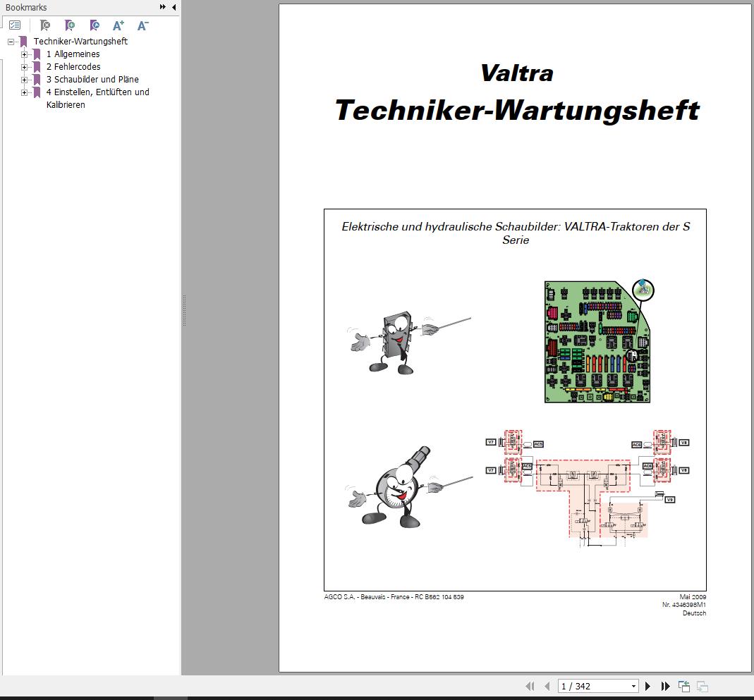This screenshot has width=754, height=700.
Task: Click the previous view icon
Action: (x=683, y=686)
